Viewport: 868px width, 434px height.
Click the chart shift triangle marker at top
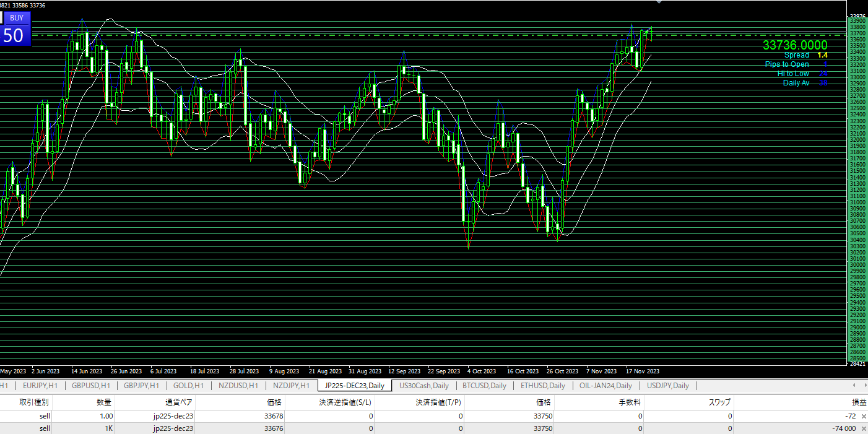tap(659, 2)
